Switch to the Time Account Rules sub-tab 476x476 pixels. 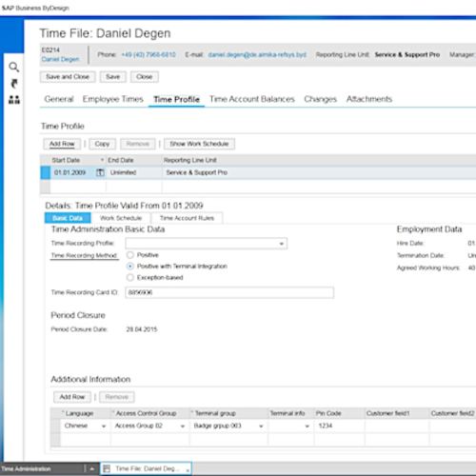click(x=187, y=218)
